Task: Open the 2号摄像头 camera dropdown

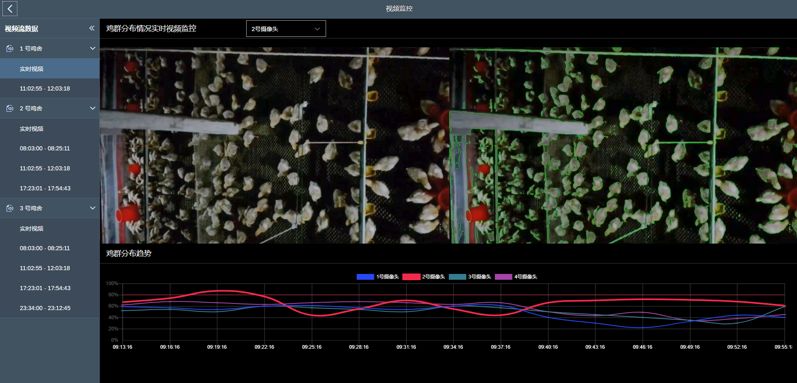Action: pos(286,29)
